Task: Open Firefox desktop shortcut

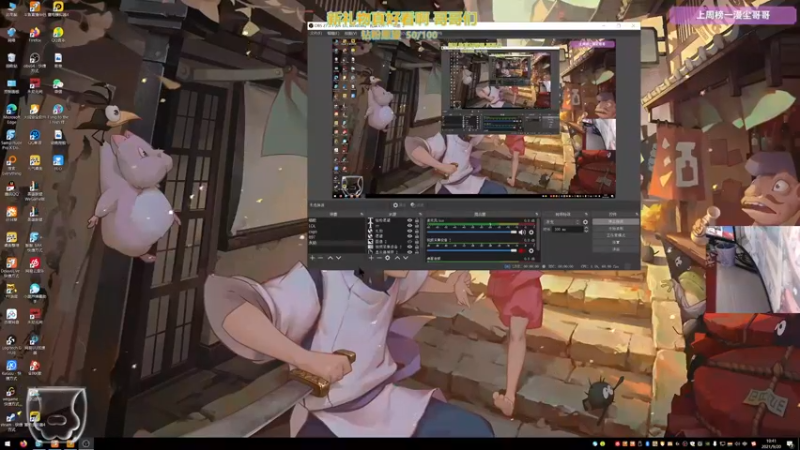Action: click(35, 35)
